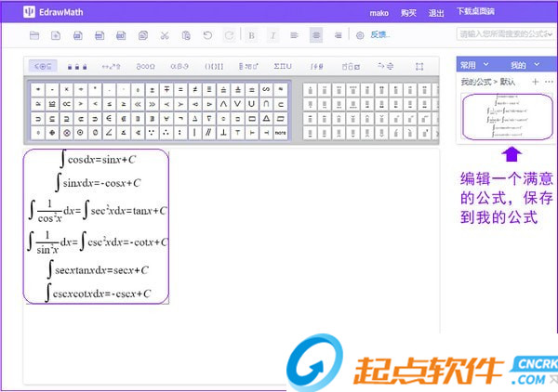The width and height of the screenshot is (558, 392).
Task: Toggle bold formatting with the B button
Action: click(252, 35)
